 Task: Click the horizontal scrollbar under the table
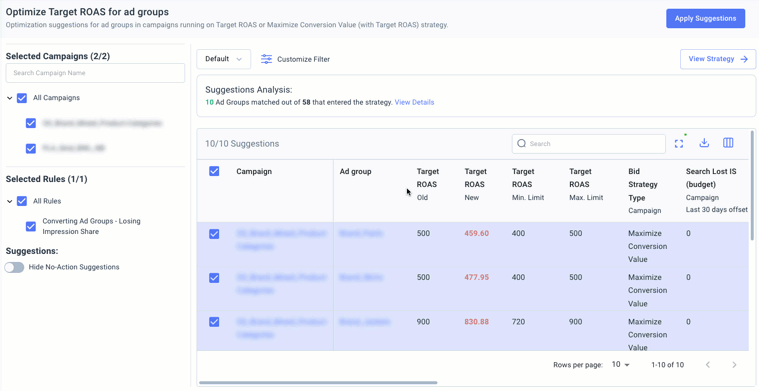pyautogui.click(x=318, y=382)
